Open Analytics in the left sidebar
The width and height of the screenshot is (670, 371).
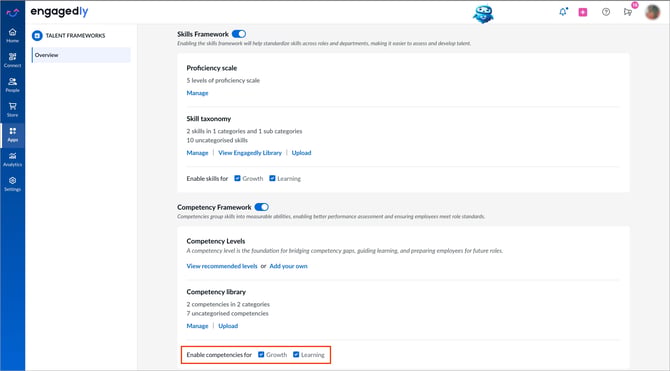(12, 159)
